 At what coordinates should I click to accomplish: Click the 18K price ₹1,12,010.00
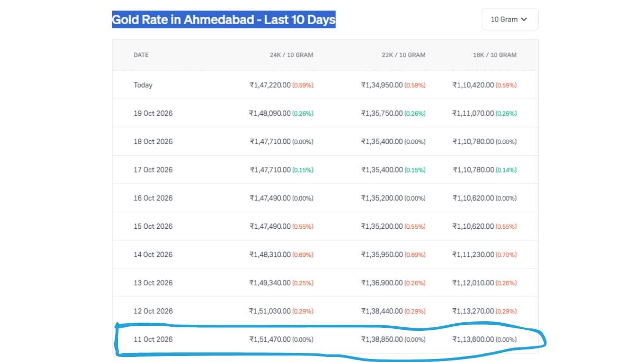click(473, 283)
